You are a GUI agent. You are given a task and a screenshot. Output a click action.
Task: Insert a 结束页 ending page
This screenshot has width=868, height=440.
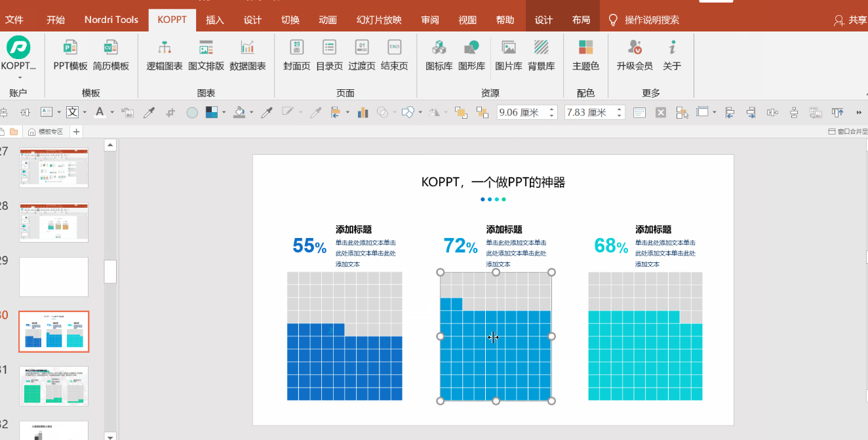395,54
